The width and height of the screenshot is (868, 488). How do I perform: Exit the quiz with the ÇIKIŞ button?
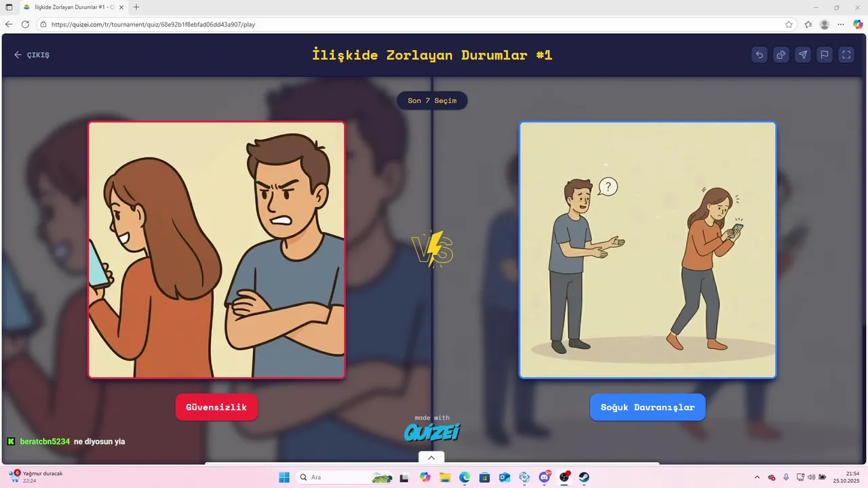click(x=32, y=55)
